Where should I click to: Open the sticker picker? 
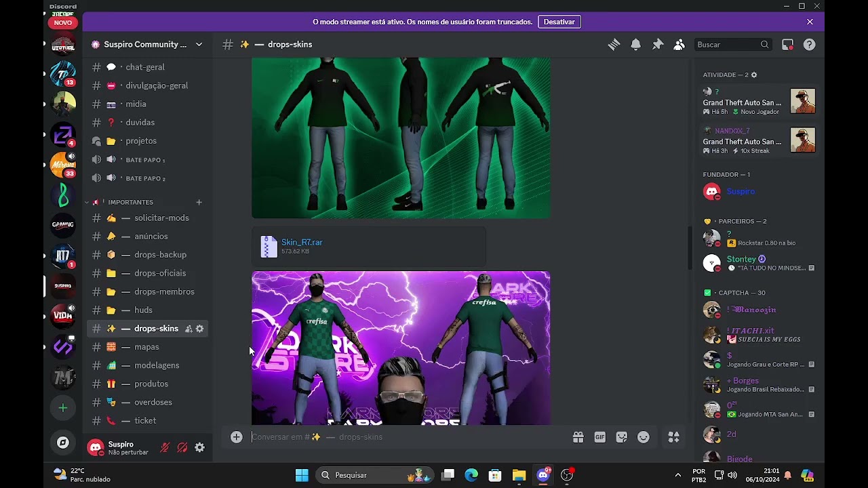click(x=621, y=437)
